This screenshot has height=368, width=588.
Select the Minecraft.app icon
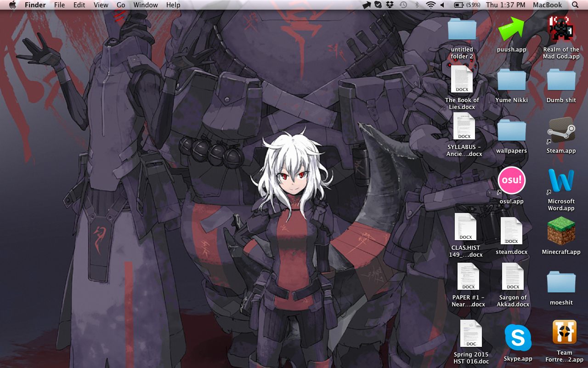click(x=561, y=232)
